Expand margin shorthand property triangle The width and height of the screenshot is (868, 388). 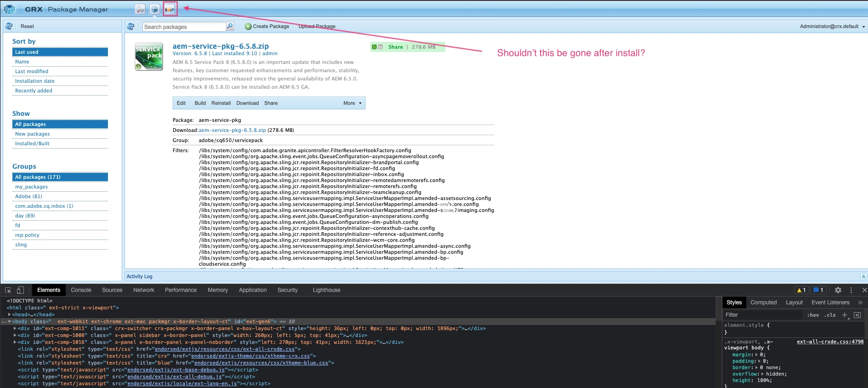pyautogui.click(x=755, y=354)
